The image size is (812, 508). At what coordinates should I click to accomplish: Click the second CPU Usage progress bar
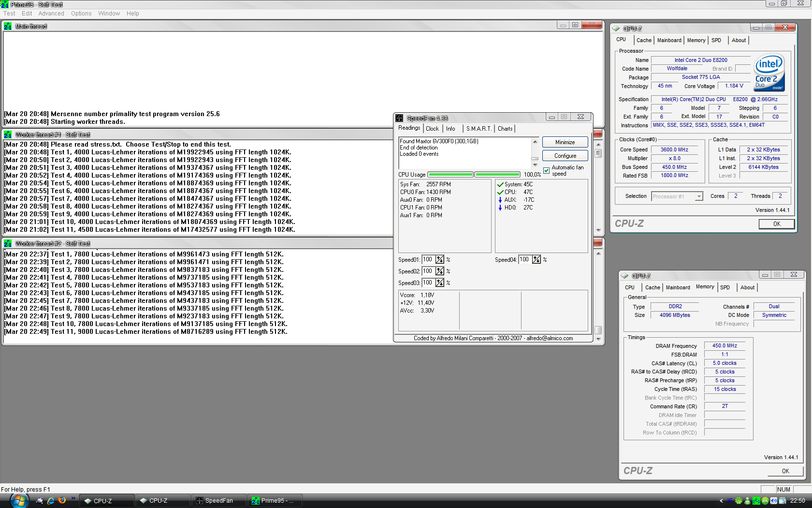click(x=497, y=175)
